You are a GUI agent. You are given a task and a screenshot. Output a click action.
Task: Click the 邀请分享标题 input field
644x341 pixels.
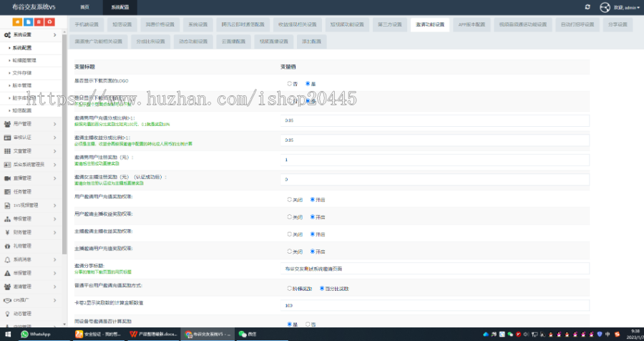coord(435,269)
